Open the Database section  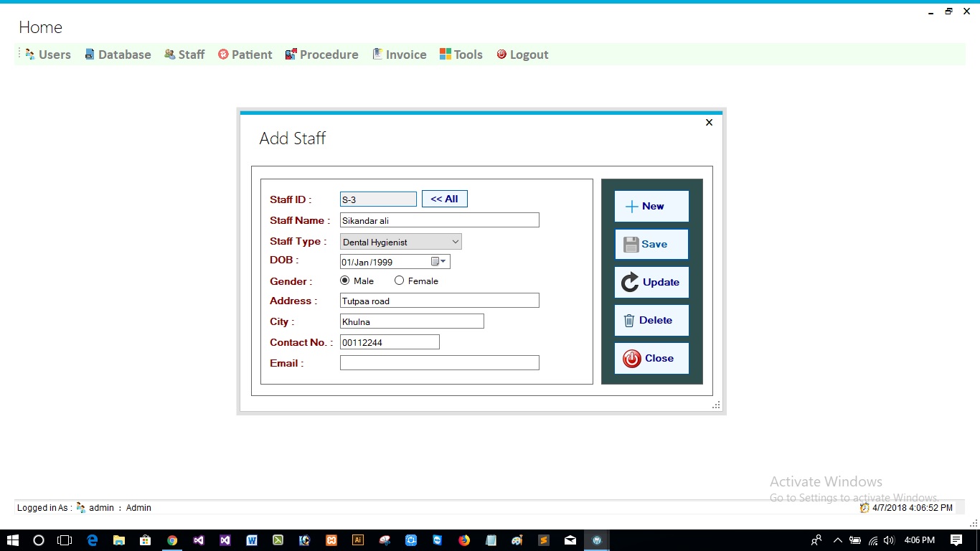[x=118, y=54]
